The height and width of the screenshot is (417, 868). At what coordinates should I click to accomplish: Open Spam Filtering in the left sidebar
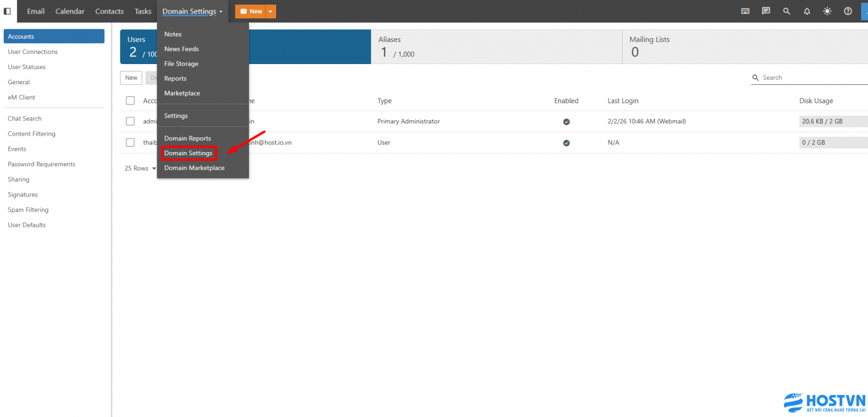click(x=28, y=210)
